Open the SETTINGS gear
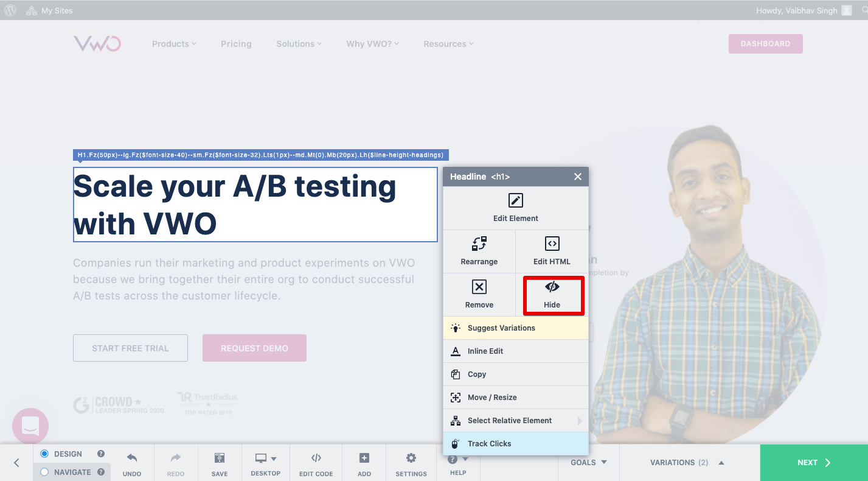868x481 pixels. (x=411, y=463)
